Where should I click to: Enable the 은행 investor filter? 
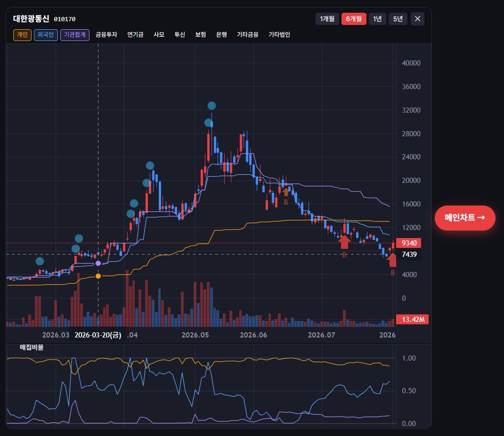[221, 35]
